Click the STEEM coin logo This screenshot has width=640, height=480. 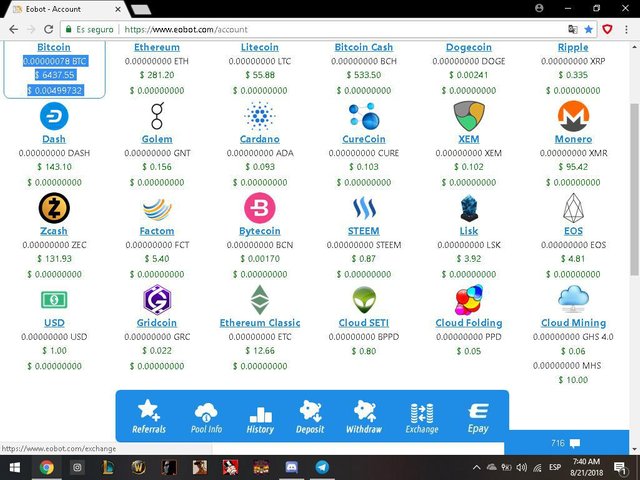364,208
